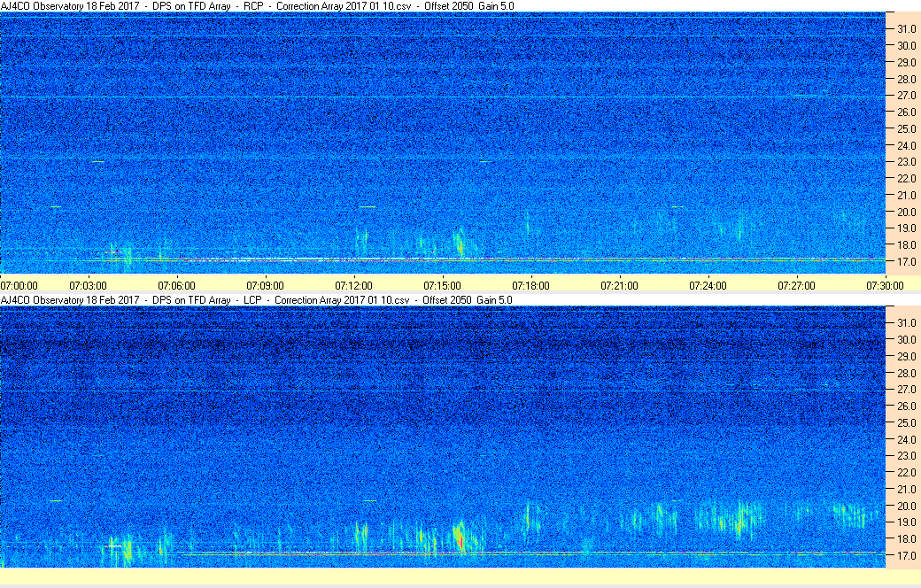
Task: Click 31.0 frequency label in LCP panel
Action: point(906,323)
